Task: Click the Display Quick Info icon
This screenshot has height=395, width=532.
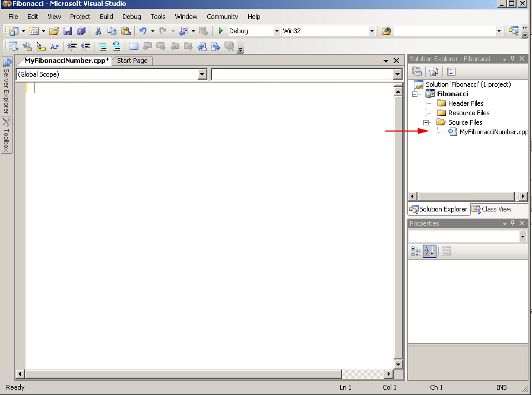Action: click(41, 46)
